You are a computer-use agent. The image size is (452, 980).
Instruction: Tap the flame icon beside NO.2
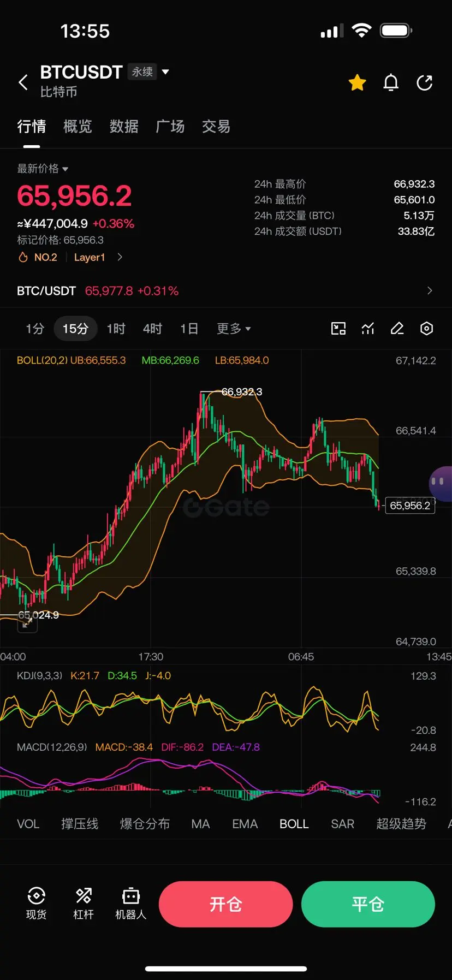[x=23, y=257]
